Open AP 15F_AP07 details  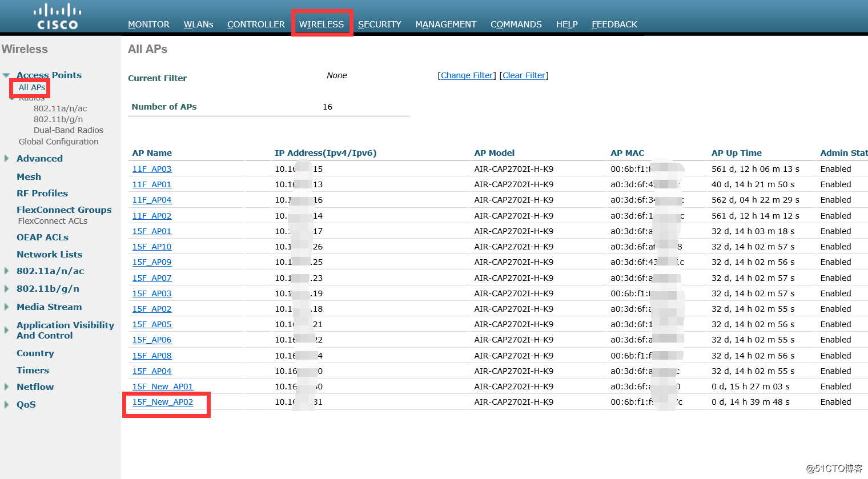point(152,278)
